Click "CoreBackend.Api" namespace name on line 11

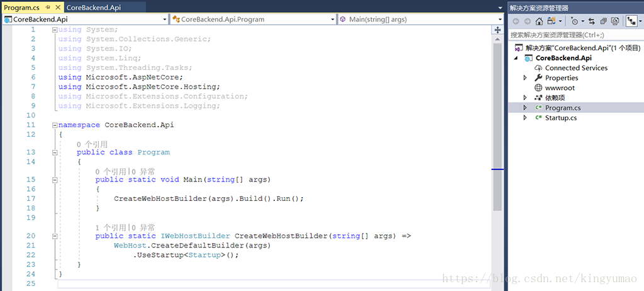pos(139,125)
